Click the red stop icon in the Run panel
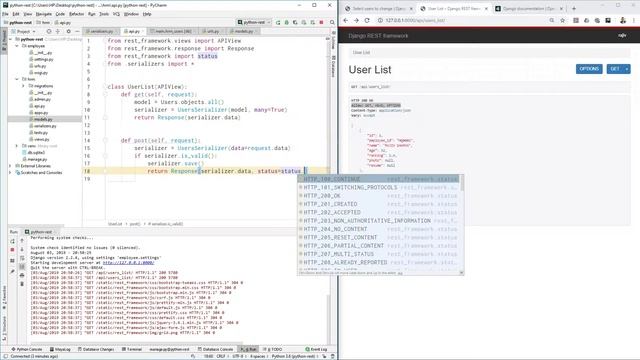Viewport: 640px width, 360px height. [12, 249]
